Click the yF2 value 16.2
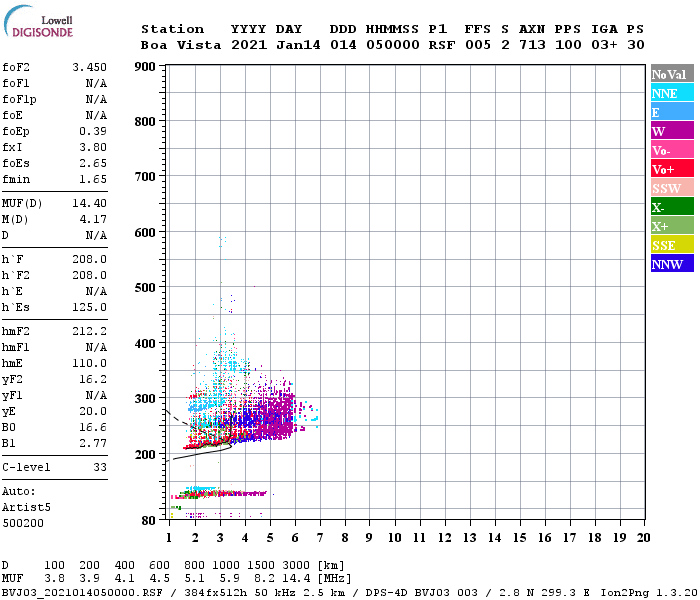This screenshot has height=600, width=700. pos(93,379)
